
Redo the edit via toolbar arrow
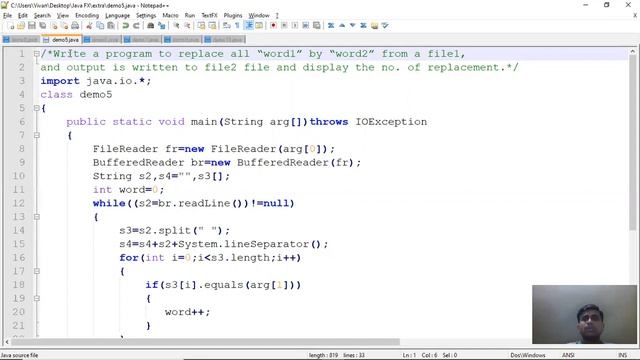[x=136, y=26]
